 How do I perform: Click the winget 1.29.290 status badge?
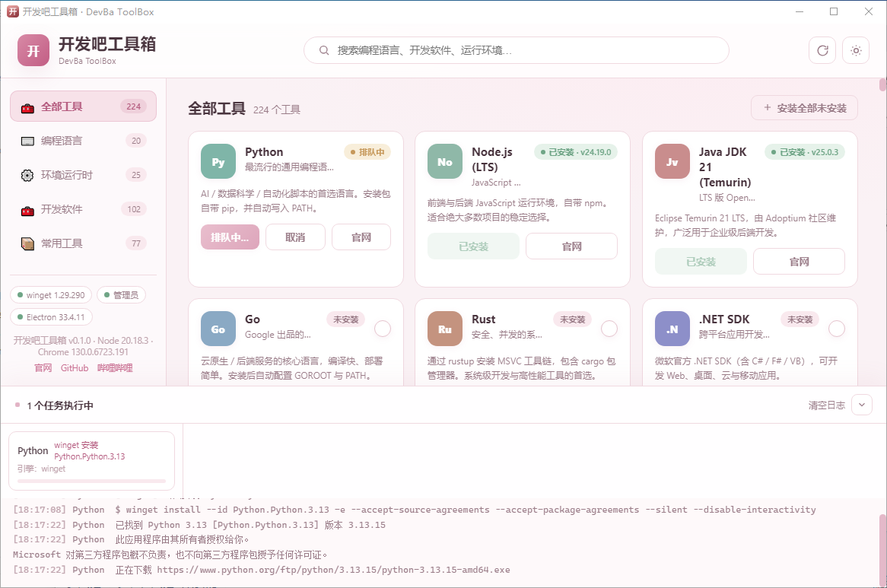[x=51, y=295]
